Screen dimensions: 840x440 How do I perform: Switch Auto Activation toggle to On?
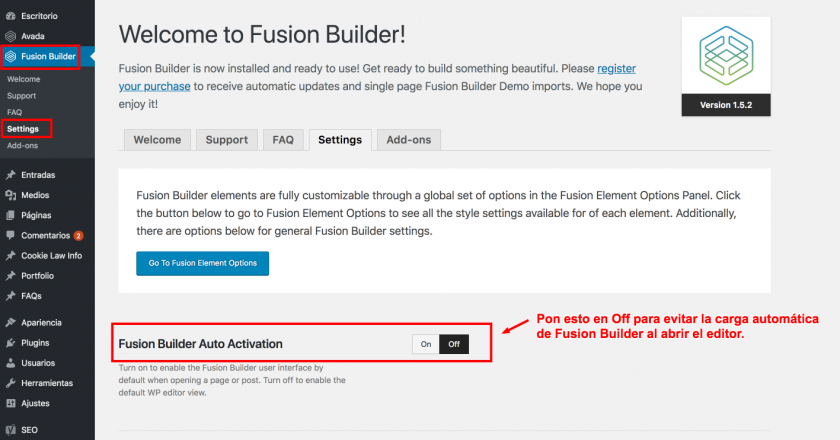tap(426, 344)
